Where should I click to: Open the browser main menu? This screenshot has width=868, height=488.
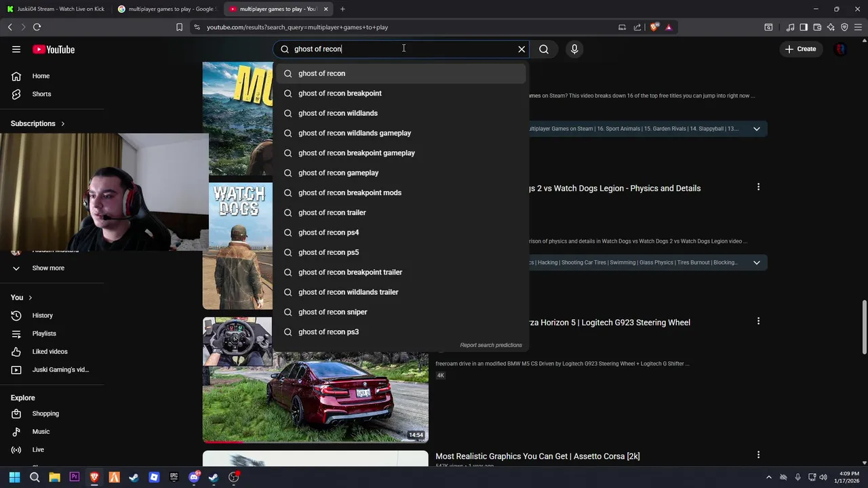(x=858, y=27)
